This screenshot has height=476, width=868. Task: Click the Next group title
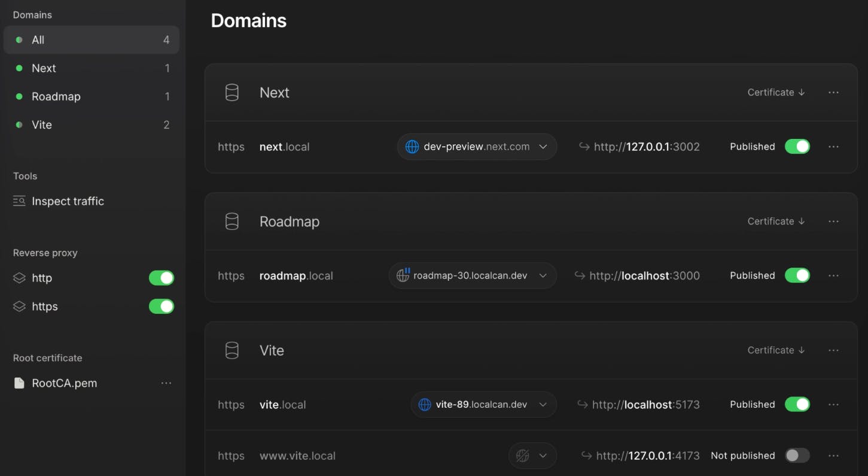point(275,92)
